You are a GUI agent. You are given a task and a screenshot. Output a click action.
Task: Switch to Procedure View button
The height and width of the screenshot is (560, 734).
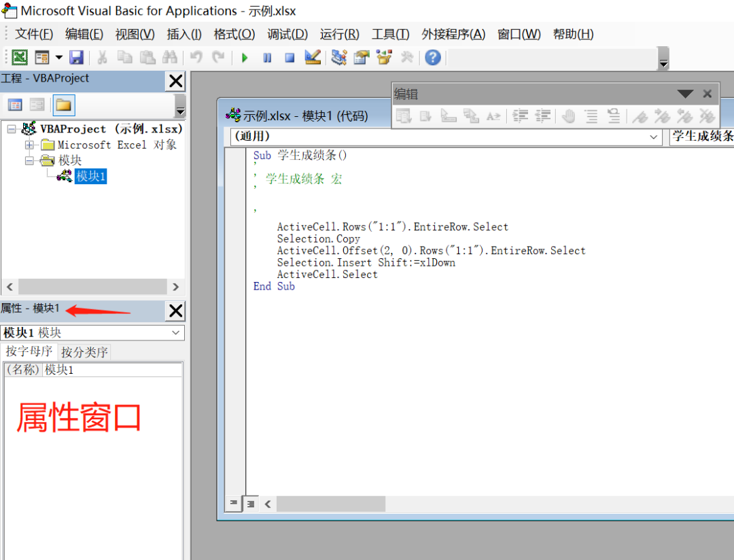pos(233,504)
